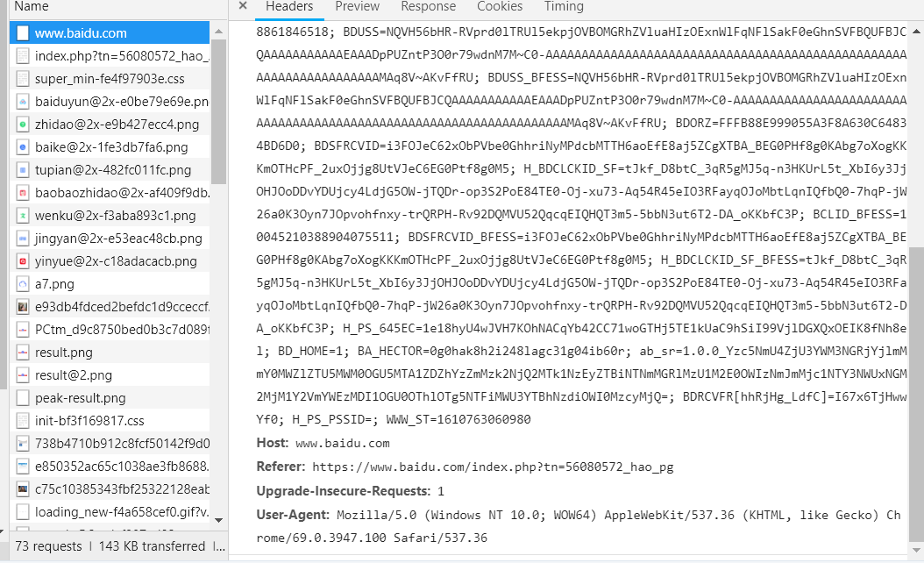The image size is (924, 563).
Task: Click the e850352ac65c image thumbnail icon
Action: tap(23, 467)
